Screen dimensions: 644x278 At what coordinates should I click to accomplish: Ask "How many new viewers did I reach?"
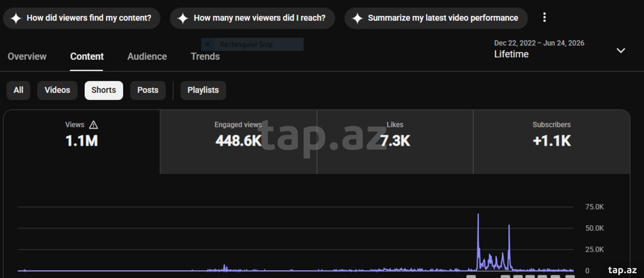[x=252, y=18]
